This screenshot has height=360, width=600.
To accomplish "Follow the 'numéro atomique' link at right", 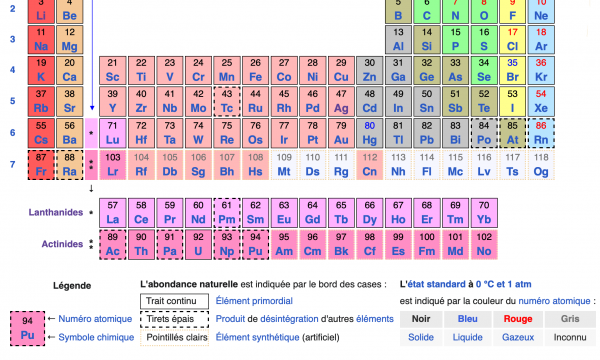I will tap(554, 301).
